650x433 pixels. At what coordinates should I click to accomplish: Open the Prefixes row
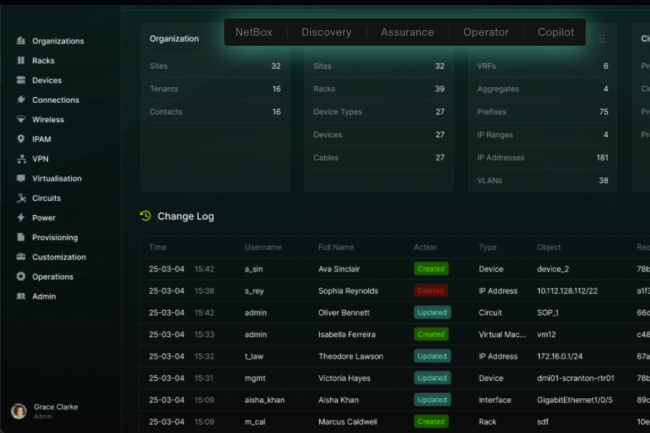pyautogui.click(x=543, y=111)
